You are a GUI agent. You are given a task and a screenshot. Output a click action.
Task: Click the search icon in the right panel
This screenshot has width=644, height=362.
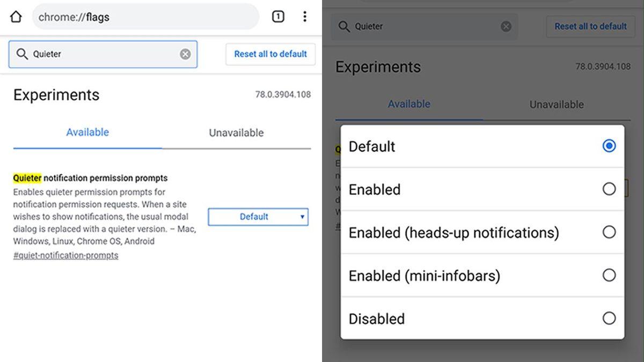344,26
